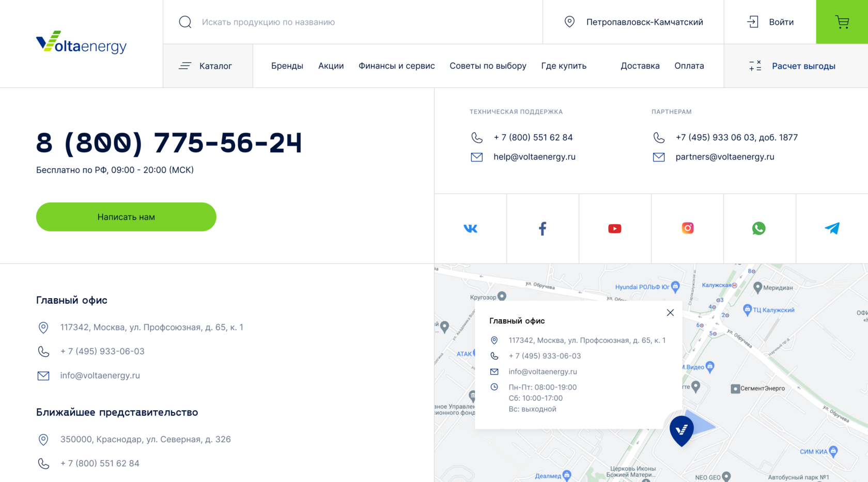Open the YouTube channel

tap(615, 228)
